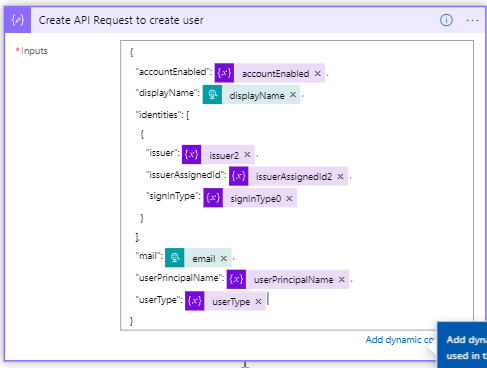The image size is (487, 368).
Task: Remove the displayName dynamic token
Action: coord(293,95)
